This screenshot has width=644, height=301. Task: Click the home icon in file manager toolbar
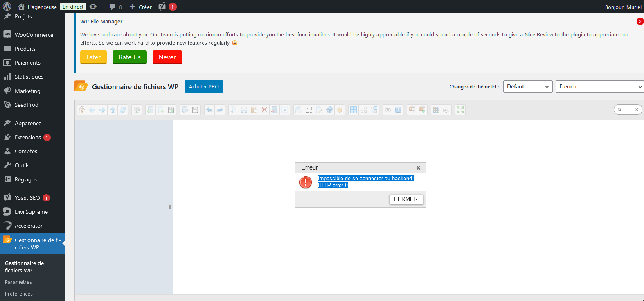tap(82, 110)
